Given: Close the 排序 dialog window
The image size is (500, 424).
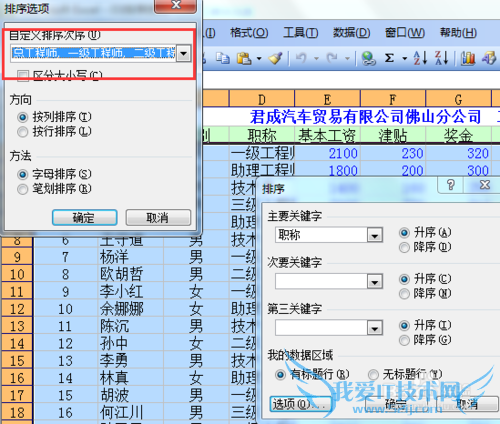Looking at the screenshot, I should point(485,185).
